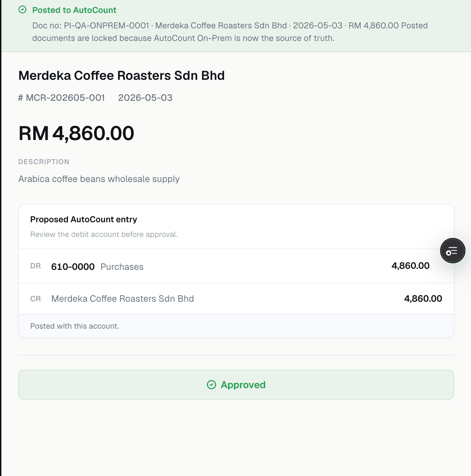Click the Posted to AutoCount heading

click(x=74, y=10)
